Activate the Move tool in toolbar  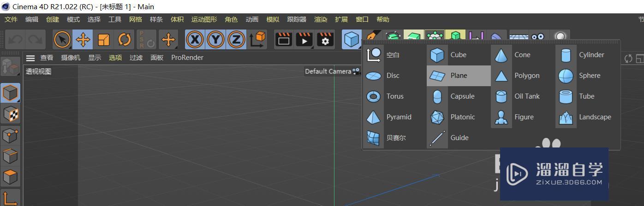coord(83,40)
